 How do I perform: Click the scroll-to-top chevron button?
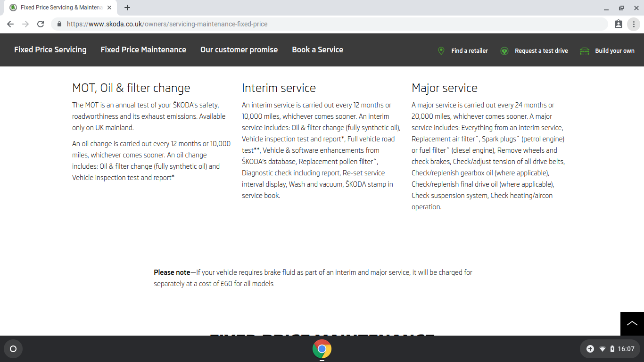632,324
